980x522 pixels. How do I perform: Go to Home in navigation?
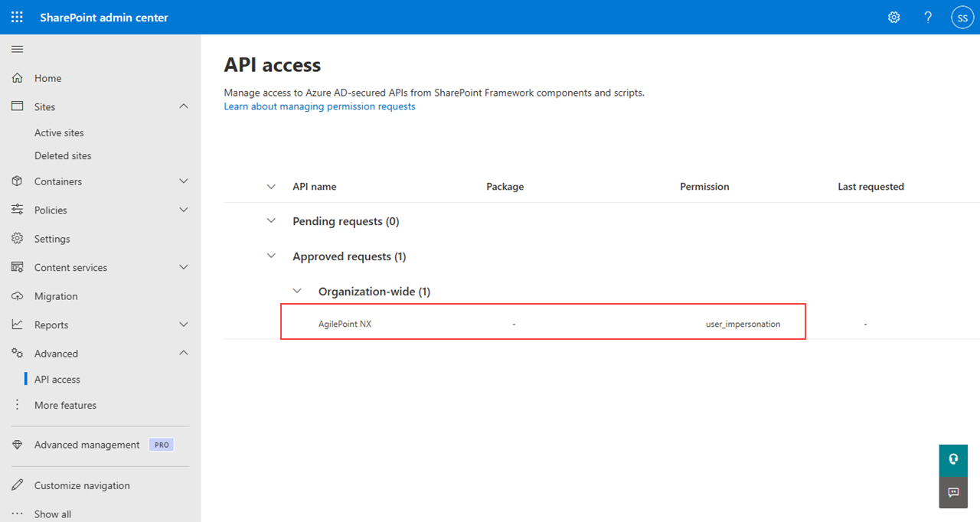click(x=47, y=78)
